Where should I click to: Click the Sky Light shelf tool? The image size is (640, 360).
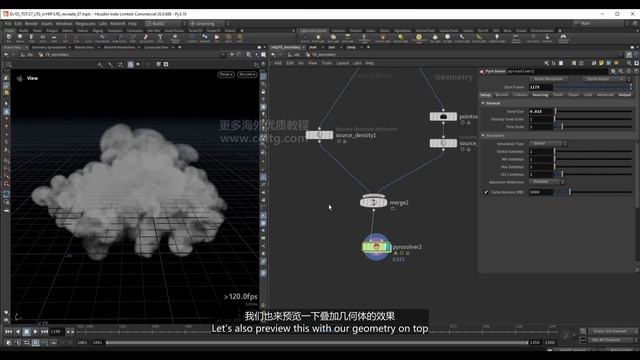(x=435, y=38)
